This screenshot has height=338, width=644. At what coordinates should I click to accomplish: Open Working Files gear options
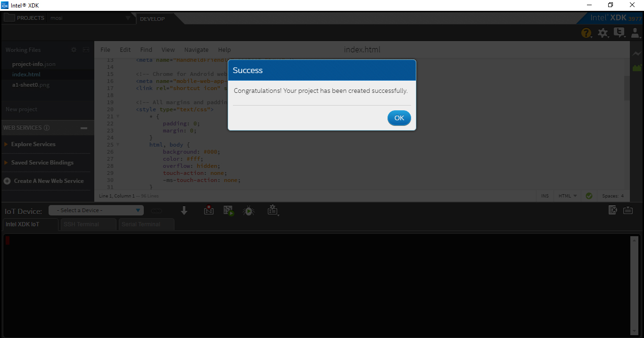74,49
